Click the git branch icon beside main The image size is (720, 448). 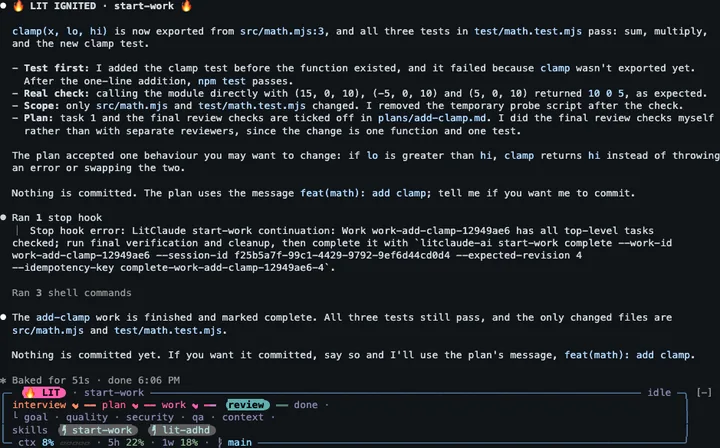click(220, 442)
